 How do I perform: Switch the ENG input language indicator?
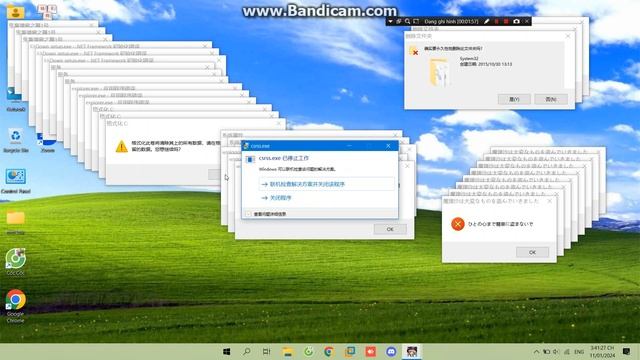(579, 351)
